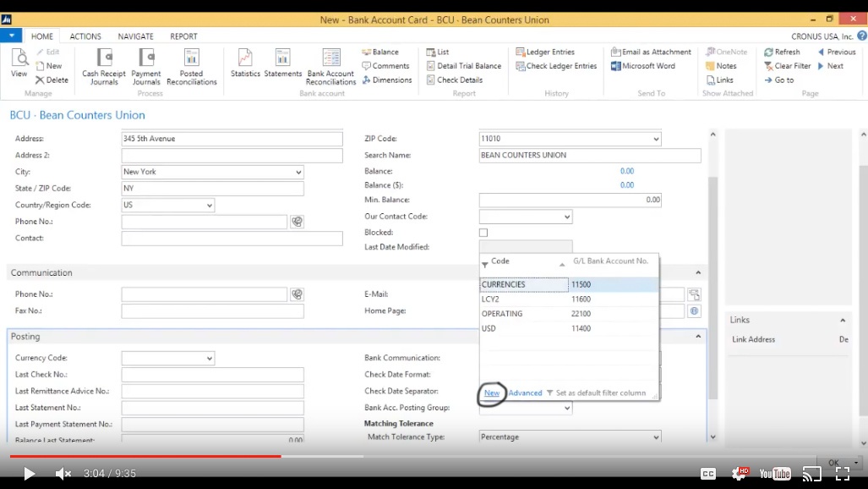The width and height of the screenshot is (868, 489).
Task: Toggle closed captions on video
Action: [x=708, y=474]
